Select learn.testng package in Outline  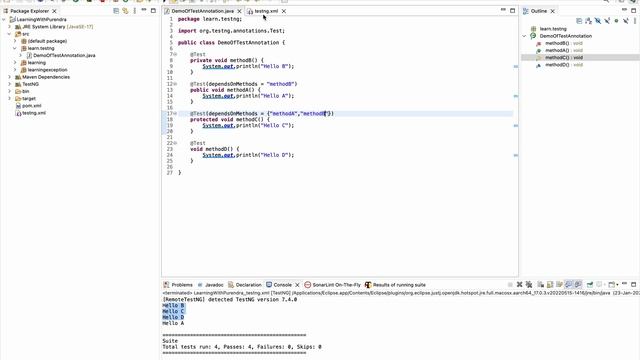[x=553, y=29]
